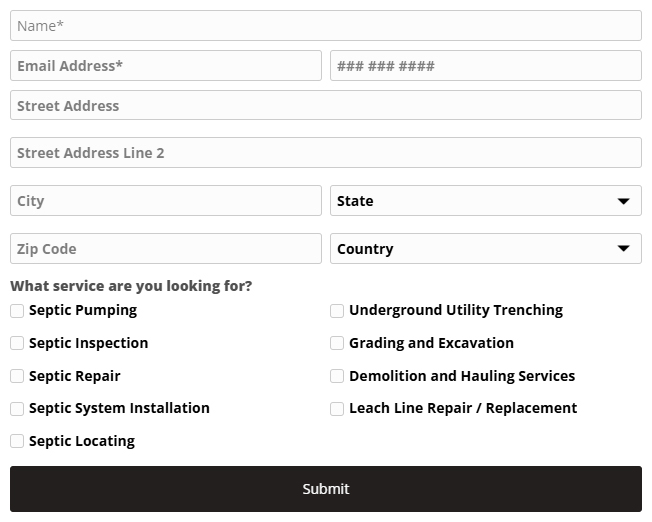
Task: Click the Name input field
Action: click(x=325, y=26)
